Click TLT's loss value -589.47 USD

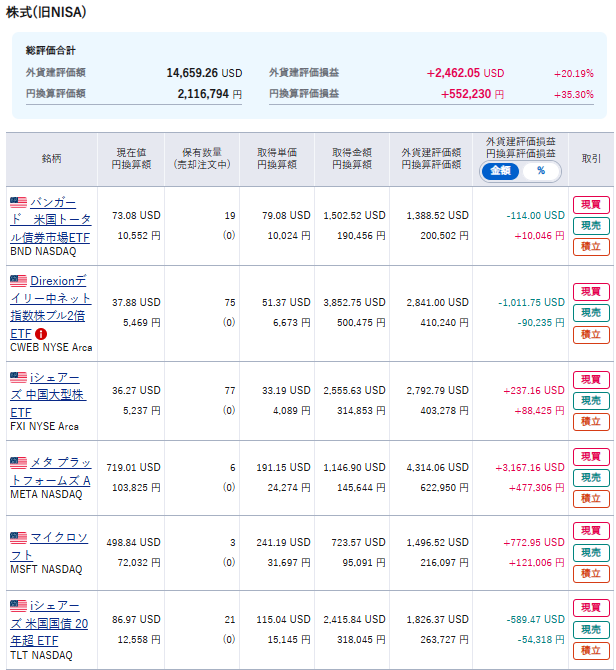tap(536, 620)
